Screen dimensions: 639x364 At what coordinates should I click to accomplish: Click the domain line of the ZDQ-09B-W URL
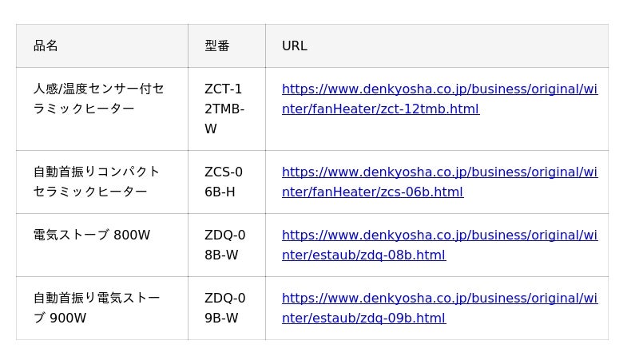pos(439,299)
